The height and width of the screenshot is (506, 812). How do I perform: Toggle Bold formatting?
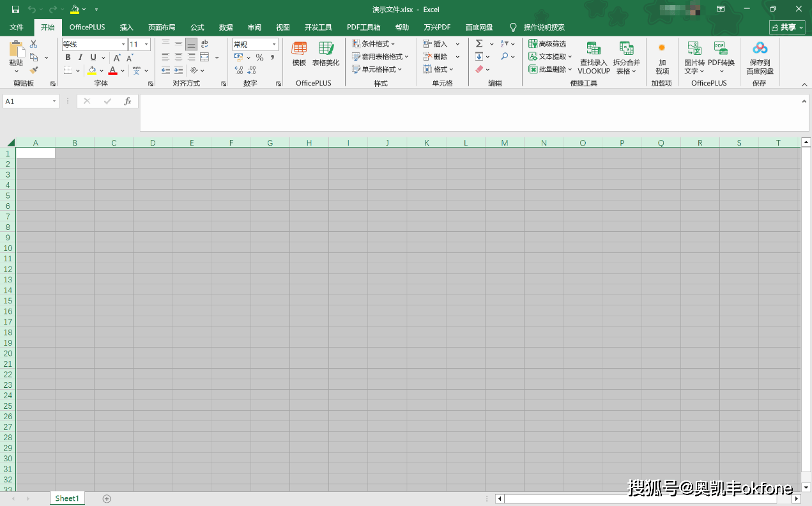[x=68, y=57]
